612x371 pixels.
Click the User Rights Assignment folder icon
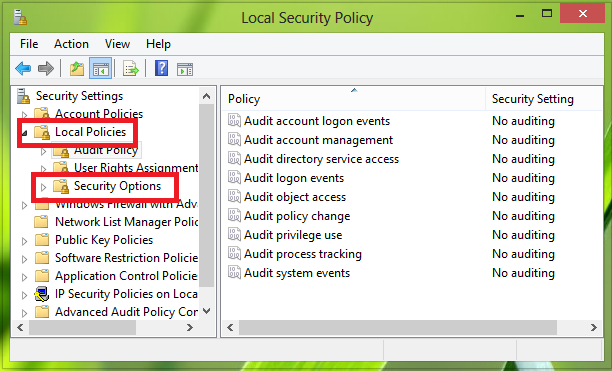tap(61, 168)
